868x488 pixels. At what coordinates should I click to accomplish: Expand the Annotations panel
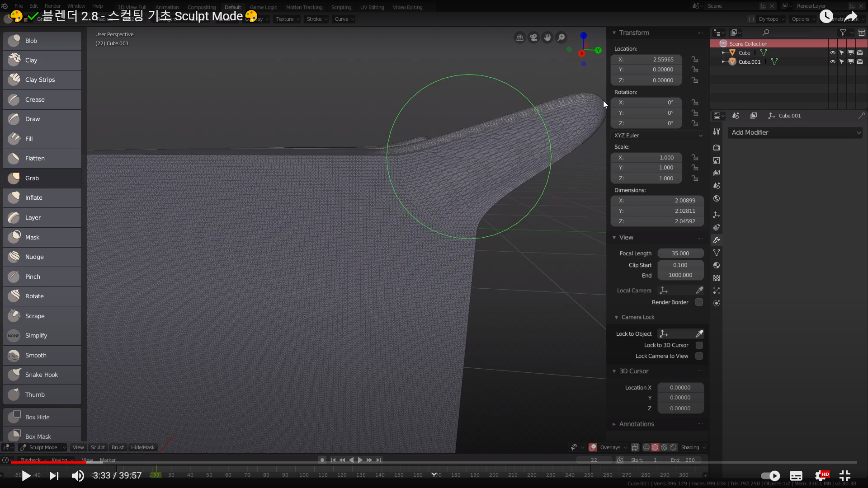[636, 424]
